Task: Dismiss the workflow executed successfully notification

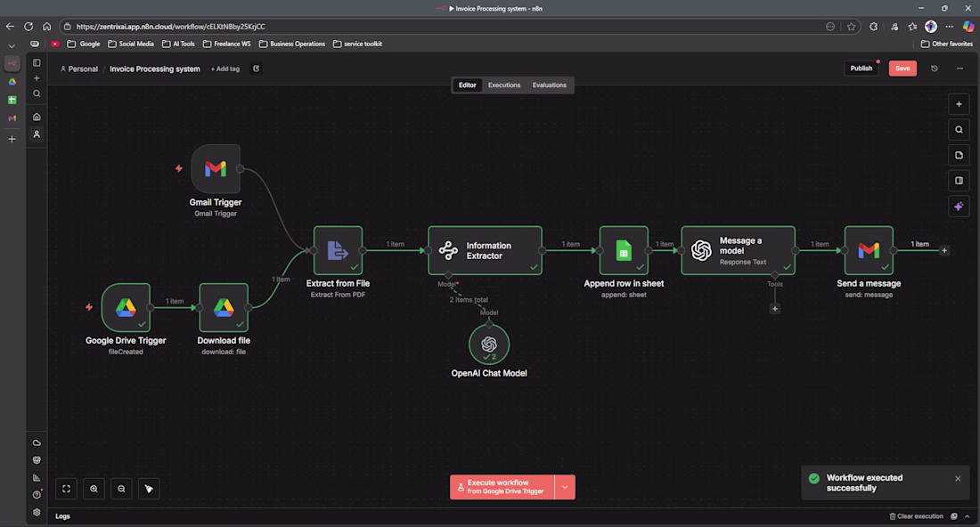Action: tap(958, 478)
